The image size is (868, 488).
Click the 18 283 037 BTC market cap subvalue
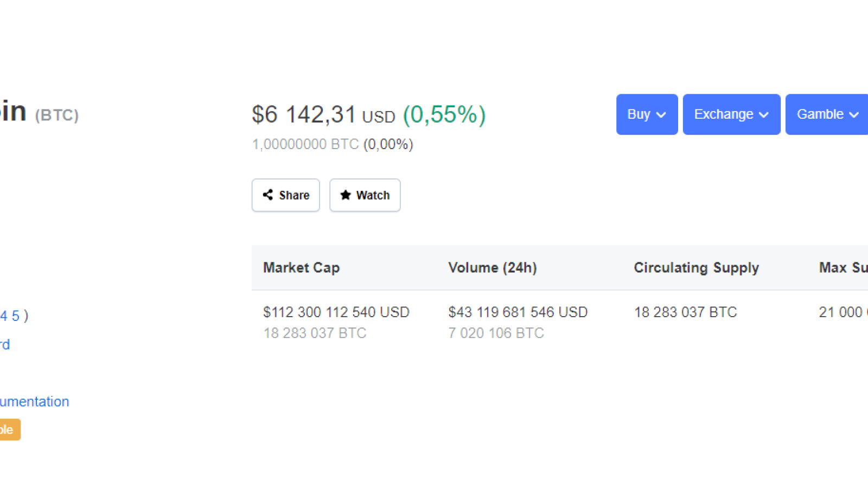click(x=315, y=333)
